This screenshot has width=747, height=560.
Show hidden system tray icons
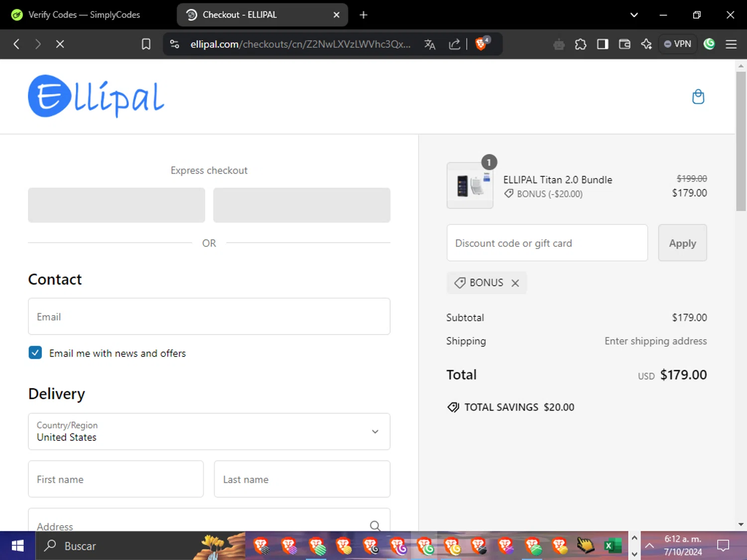(x=649, y=546)
